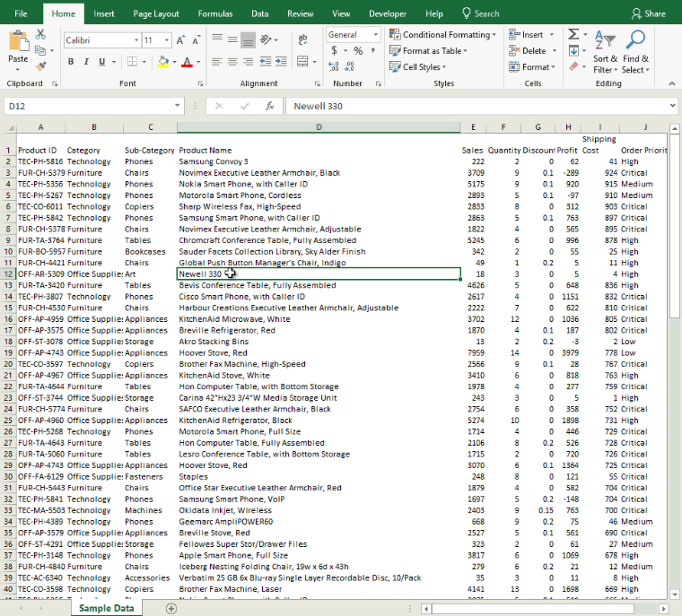The width and height of the screenshot is (682, 616).
Task: Click the Insert Function fx icon
Action: click(270, 106)
